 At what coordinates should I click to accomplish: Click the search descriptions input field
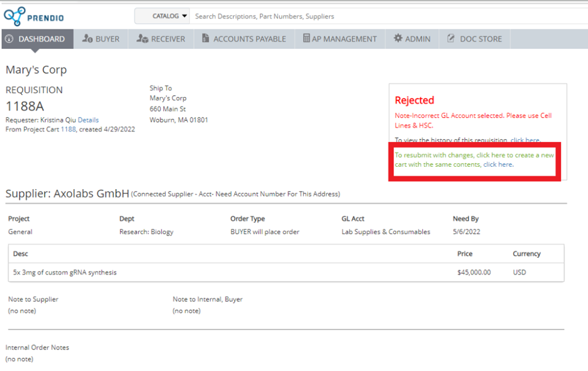click(x=386, y=16)
